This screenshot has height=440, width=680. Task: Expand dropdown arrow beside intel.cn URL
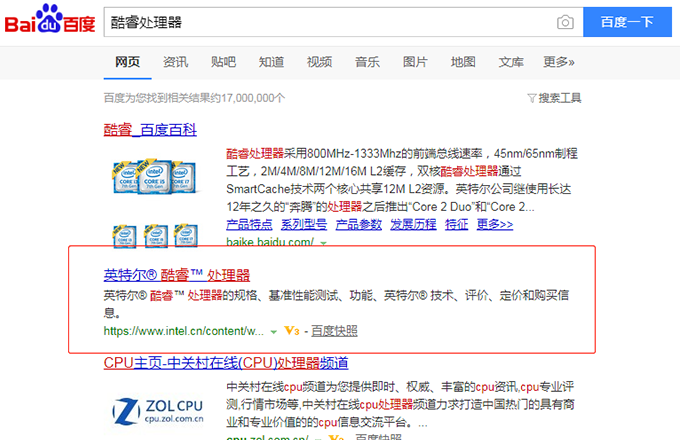(x=274, y=330)
